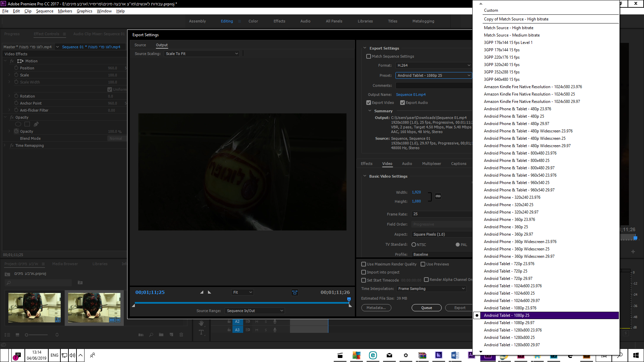Switch to the Audio settings tab
Screen dimensions: 644x362
click(407, 164)
